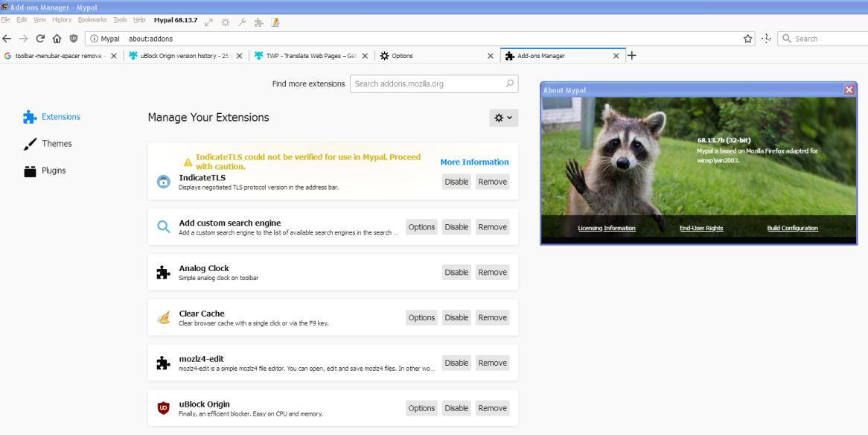Open Options for Add custom search engine
This screenshot has width=868, height=435.
tap(421, 227)
